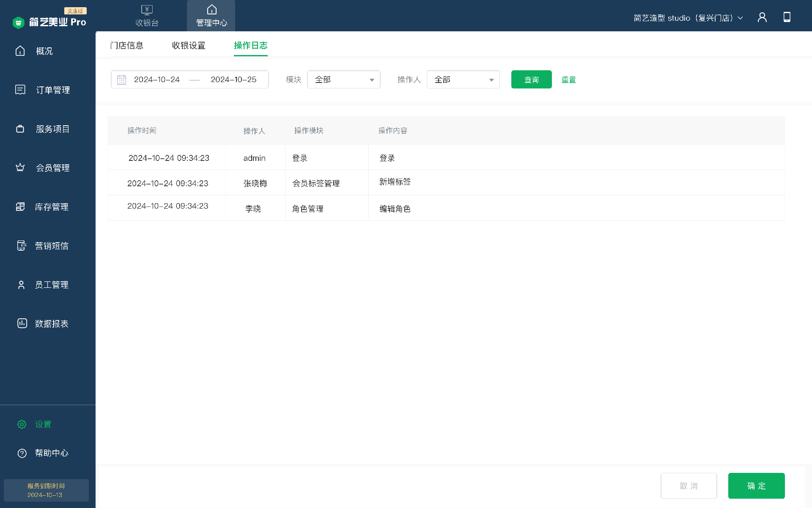Open the 概况 overview home icon
812x508 pixels.
pyautogui.click(x=20, y=51)
